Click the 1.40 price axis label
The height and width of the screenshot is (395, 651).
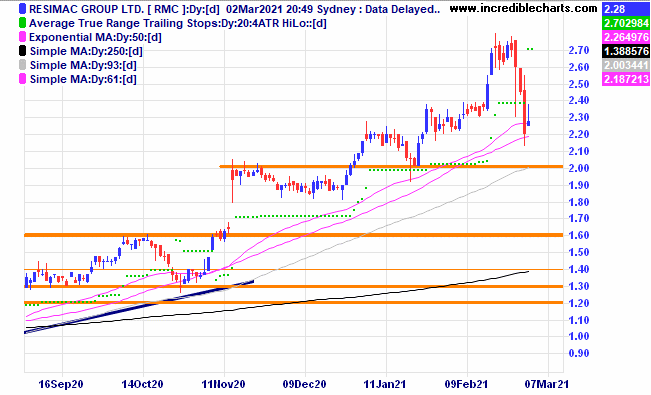click(x=579, y=269)
